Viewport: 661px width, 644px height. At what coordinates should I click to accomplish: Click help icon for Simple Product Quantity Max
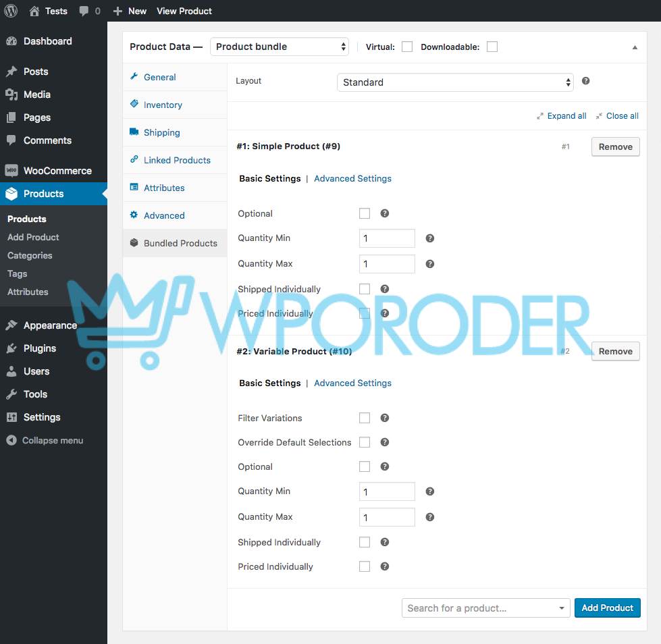point(429,264)
